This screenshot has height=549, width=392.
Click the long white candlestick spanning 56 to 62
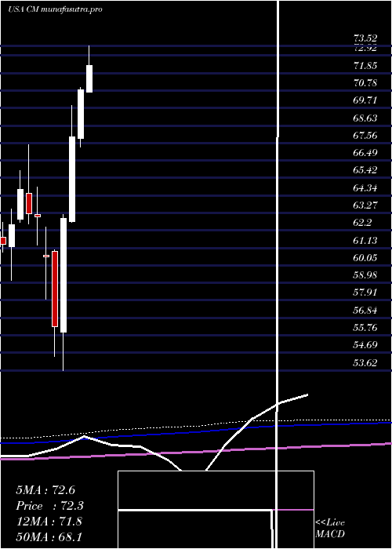(64, 275)
